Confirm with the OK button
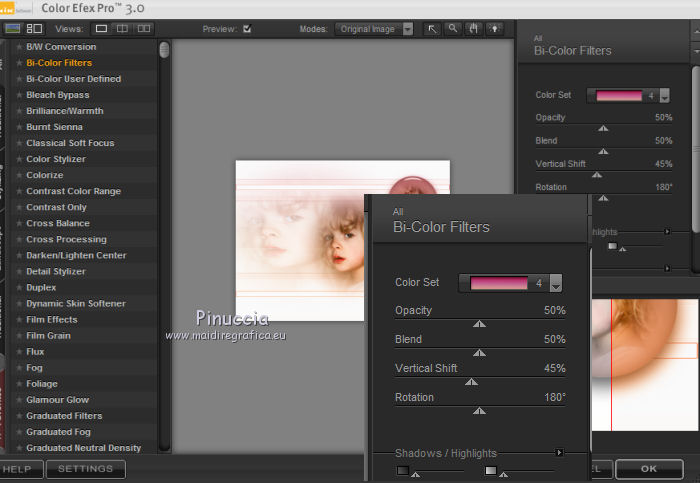The height and width of the screenshot is (483, 700). (649, 469)
